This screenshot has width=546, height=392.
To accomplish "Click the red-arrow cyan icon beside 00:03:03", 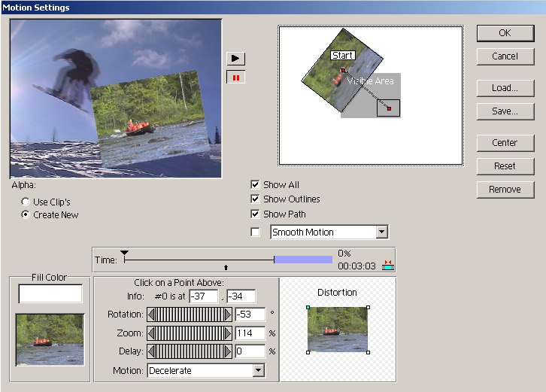I will point(388,265).
